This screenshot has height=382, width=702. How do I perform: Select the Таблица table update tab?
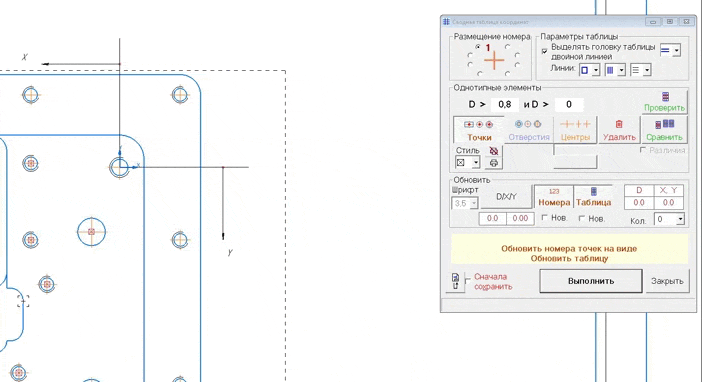point(593,197)
